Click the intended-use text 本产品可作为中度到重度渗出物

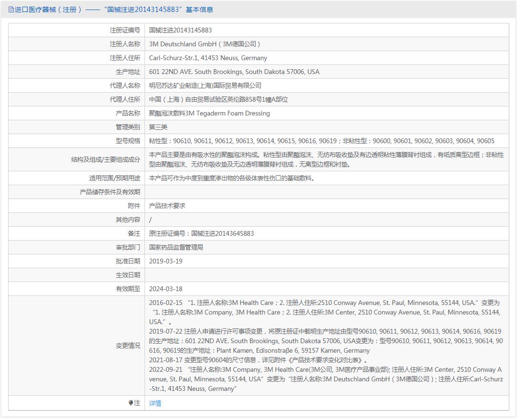233,178
